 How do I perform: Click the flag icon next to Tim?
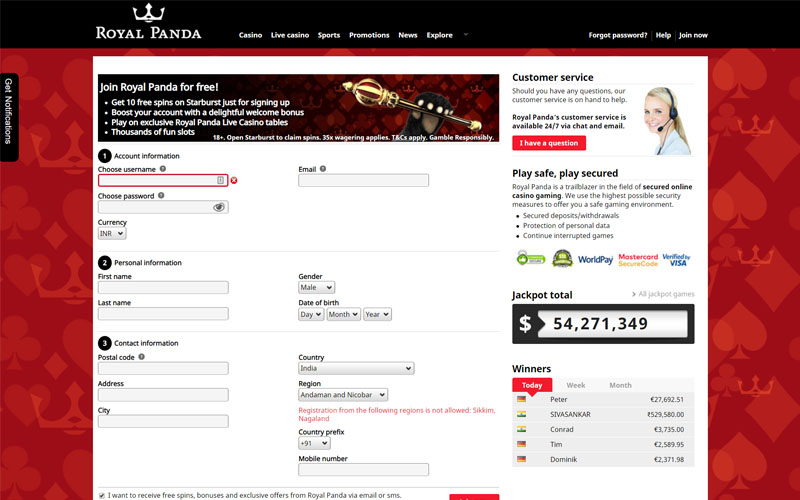coord(521,444)
